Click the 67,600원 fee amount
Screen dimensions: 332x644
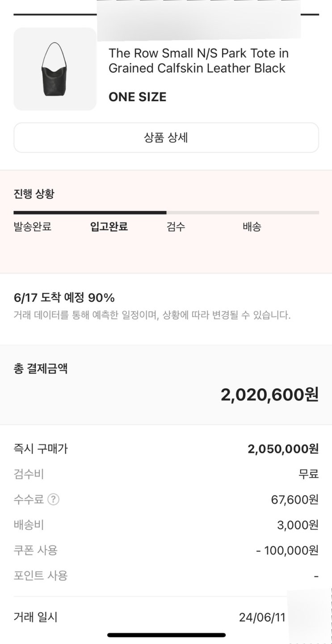[x=294, y=500]
